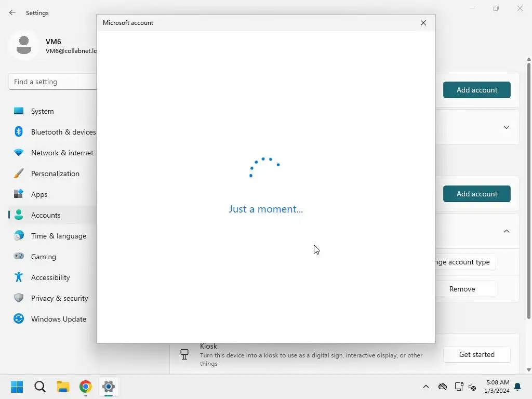Minimize the Settings window
532x399 pixels.
coord(472,8)
